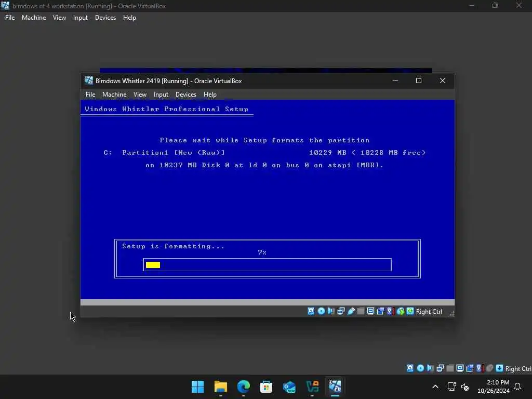Open Help menu in Whistler VM window
This screenshot has width=532, height=399.
210,95
